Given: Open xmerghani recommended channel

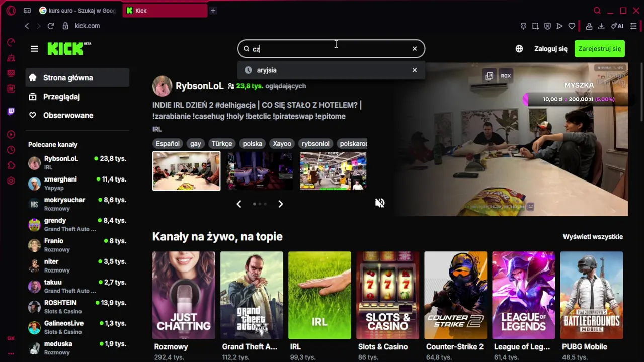Looking at the screenshot, I should coord(77,184).
